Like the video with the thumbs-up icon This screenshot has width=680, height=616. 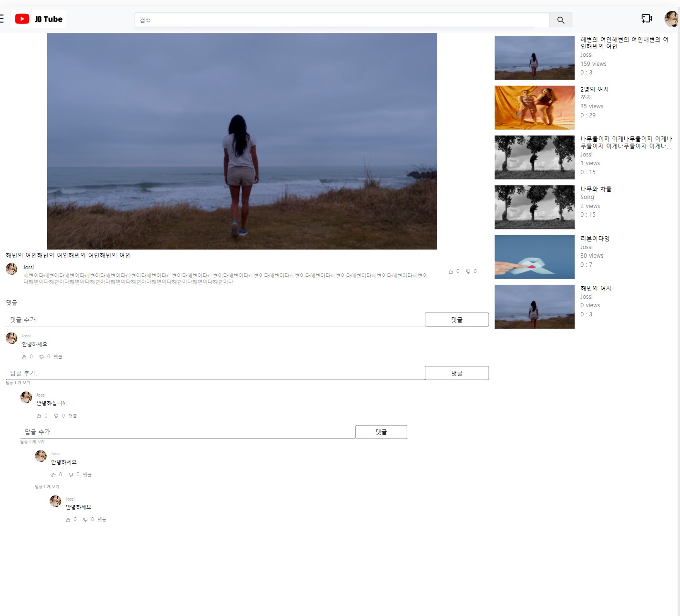coord(451,271)
